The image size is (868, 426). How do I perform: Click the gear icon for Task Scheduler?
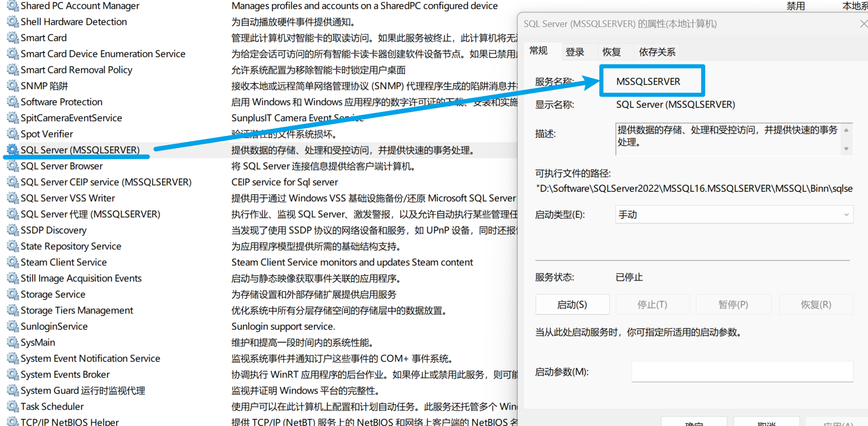13,407
